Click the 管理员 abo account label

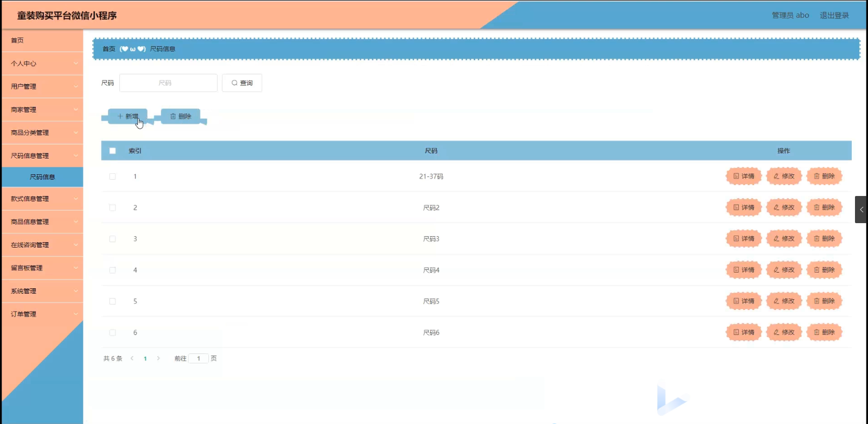coord(790,15)
